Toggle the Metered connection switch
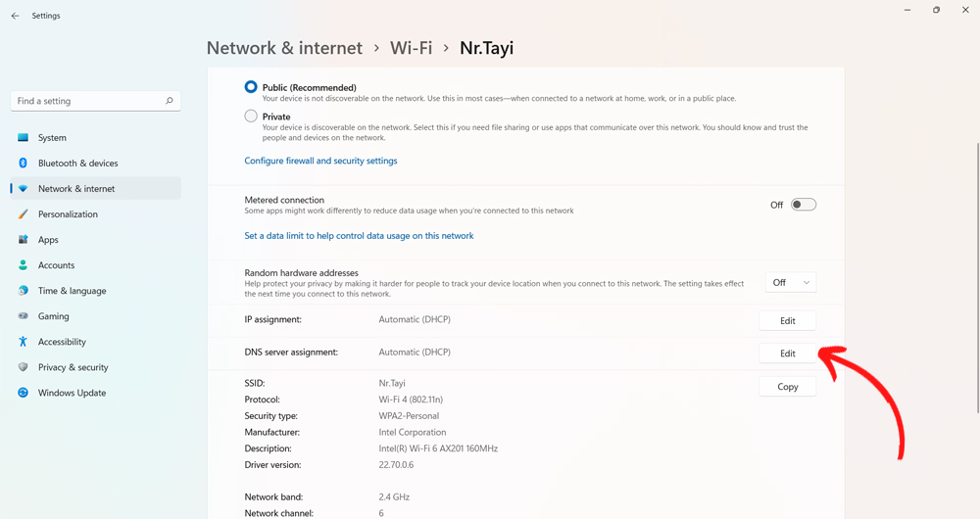 coord(804,205)
